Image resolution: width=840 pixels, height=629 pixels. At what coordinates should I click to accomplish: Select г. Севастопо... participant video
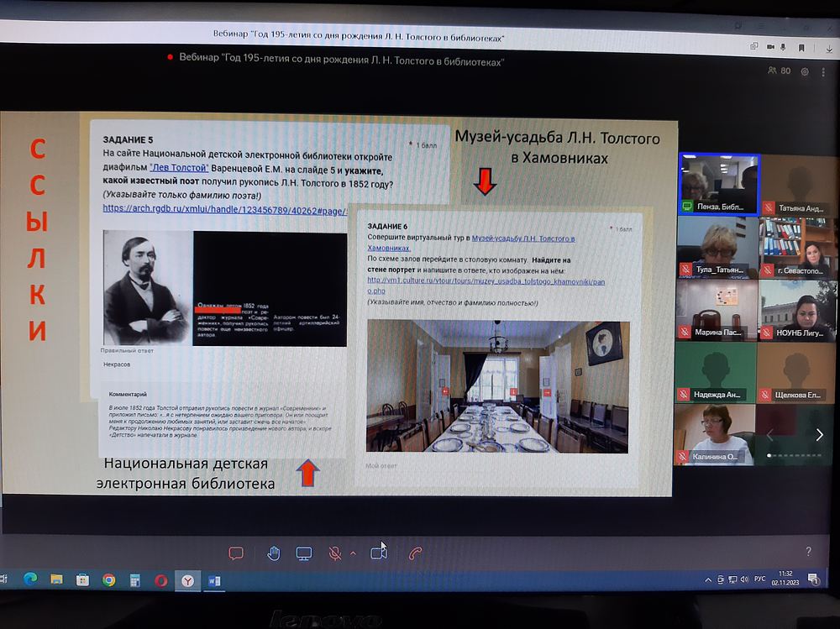797,248
